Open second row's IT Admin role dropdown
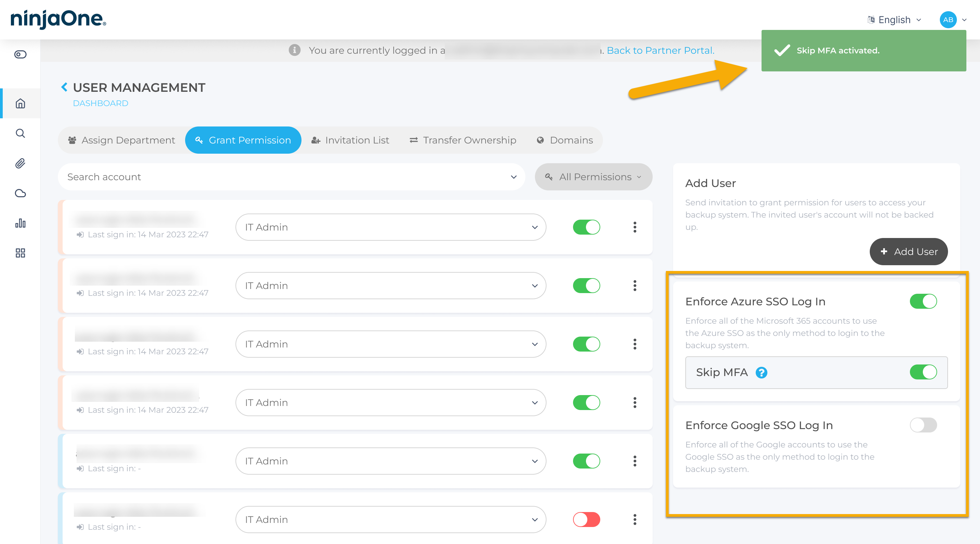The image size is (980, 544). tap(391, 286)
